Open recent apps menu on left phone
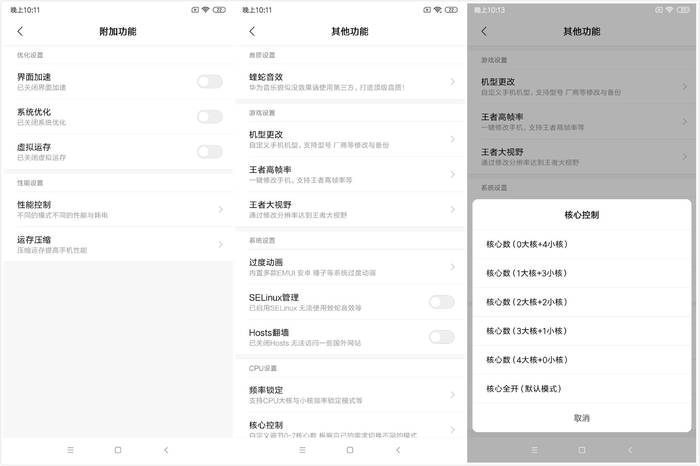This screenshot has height=466, width=700. tap(71, 450)
